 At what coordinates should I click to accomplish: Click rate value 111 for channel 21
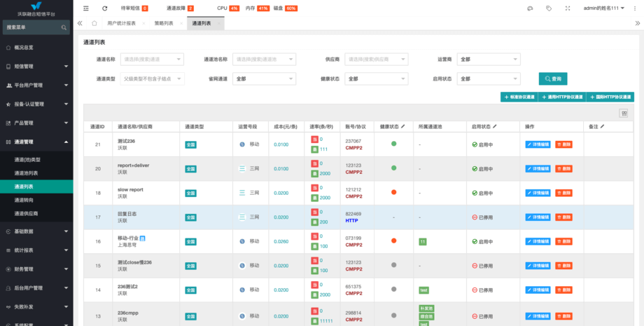(323, 149)
